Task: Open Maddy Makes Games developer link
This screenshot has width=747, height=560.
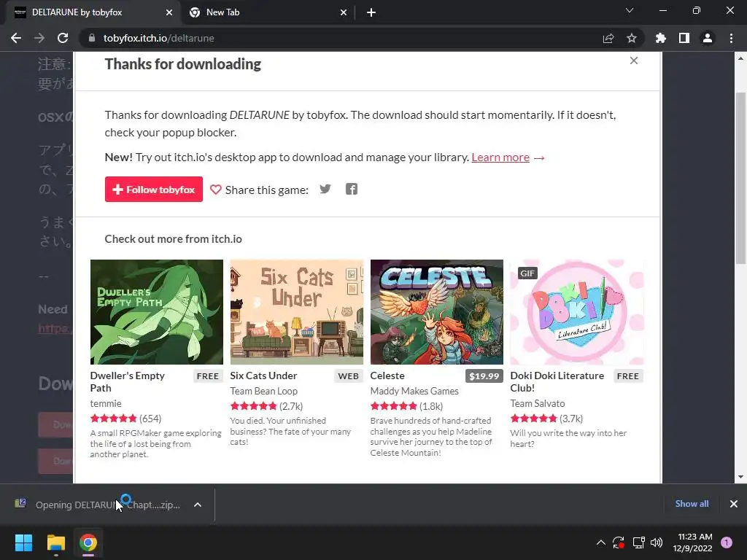Action: tap(414, 391)
